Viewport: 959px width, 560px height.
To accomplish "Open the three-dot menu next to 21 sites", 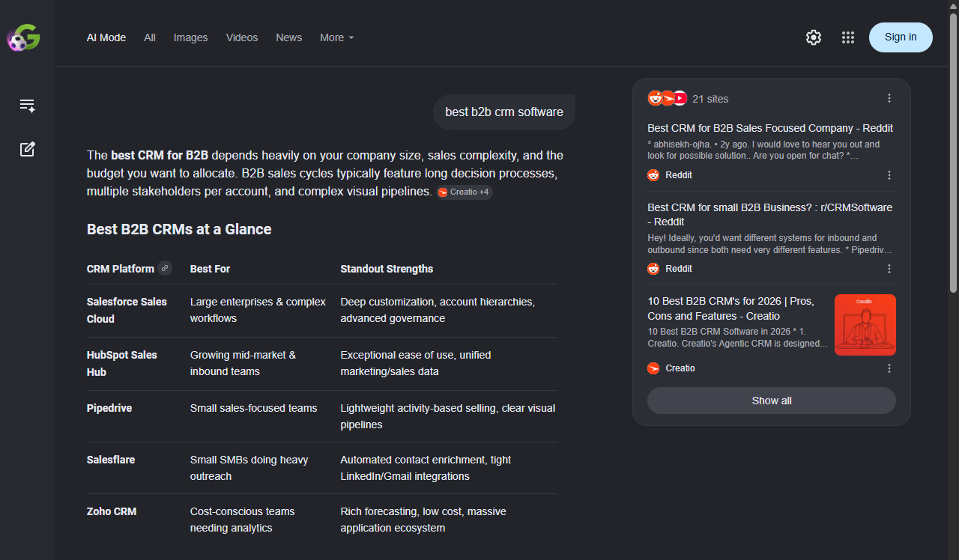I will tap(889, 98).
